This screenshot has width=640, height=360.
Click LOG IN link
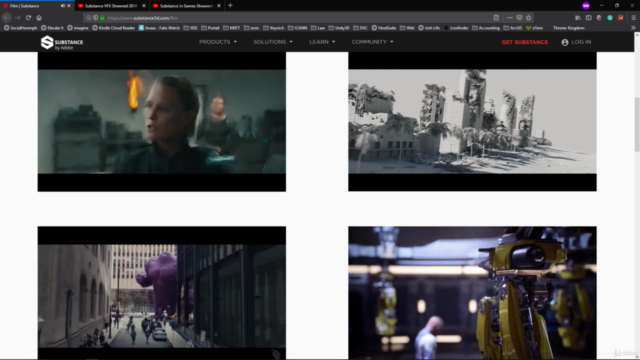coord(581,42)
